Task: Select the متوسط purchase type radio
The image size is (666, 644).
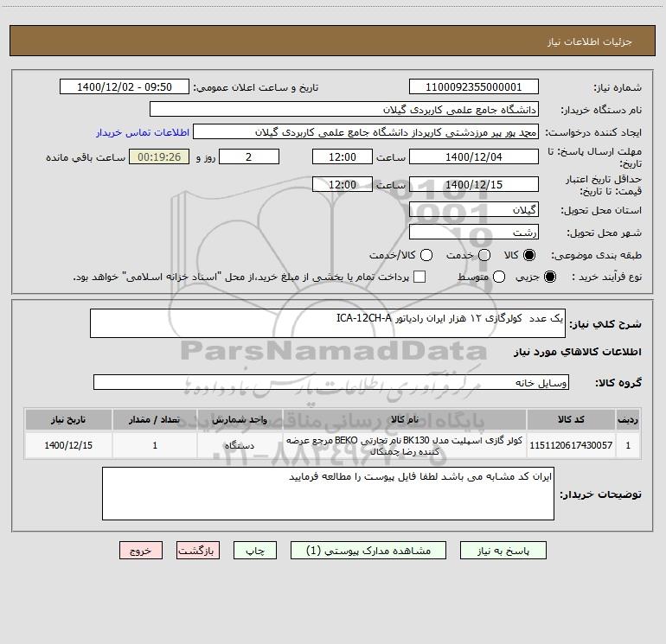Action: (x=499, y=277)
